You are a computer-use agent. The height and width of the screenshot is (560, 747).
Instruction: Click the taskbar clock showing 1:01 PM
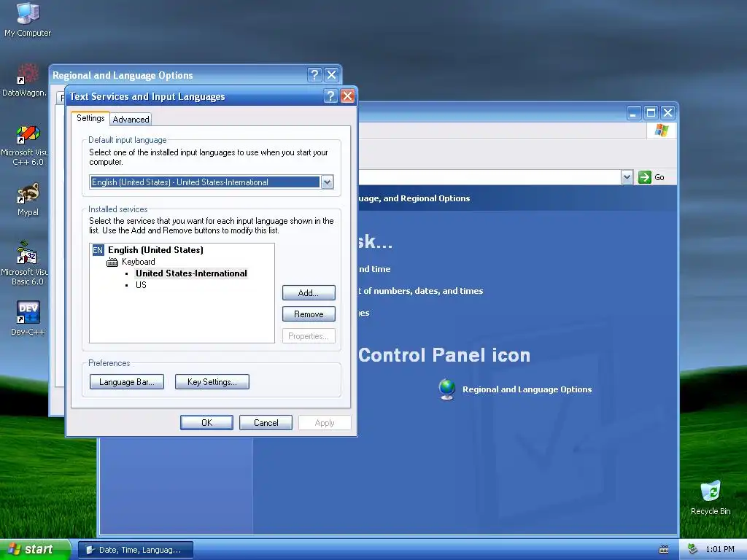[720, 550]
